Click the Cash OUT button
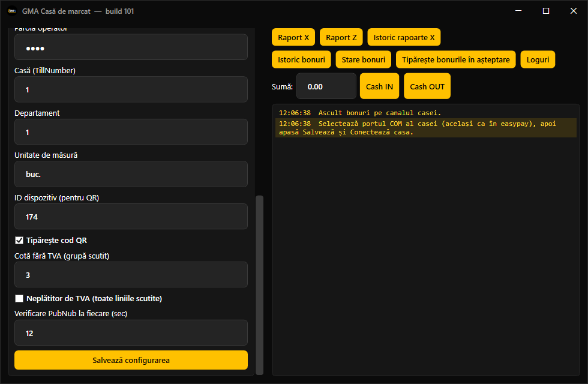 coord(427,86)
